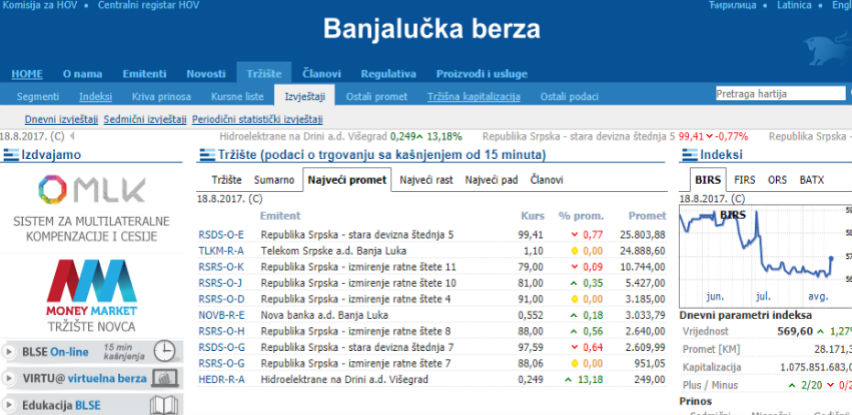Switch to the Tržište panel tab
Screen dimensions: 852x415
coord(226,180)
